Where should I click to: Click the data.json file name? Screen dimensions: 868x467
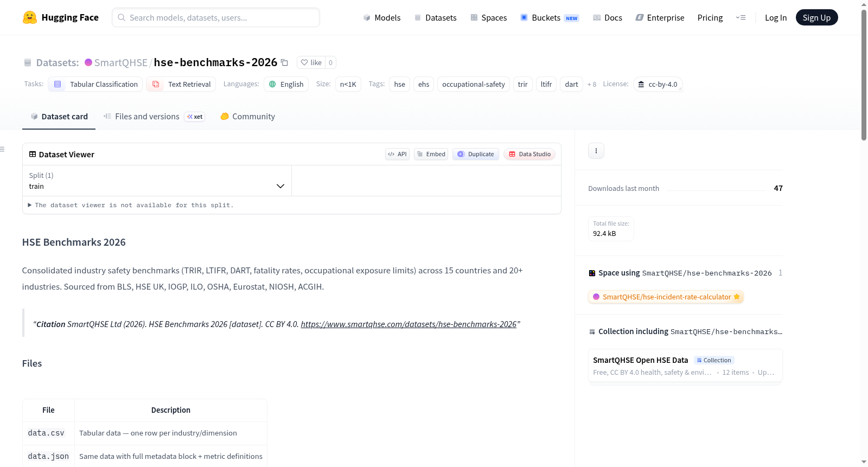(x=48, y=456)
